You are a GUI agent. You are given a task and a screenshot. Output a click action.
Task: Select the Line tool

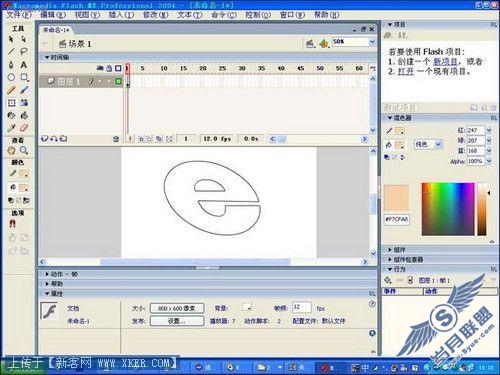coord(11,52)
